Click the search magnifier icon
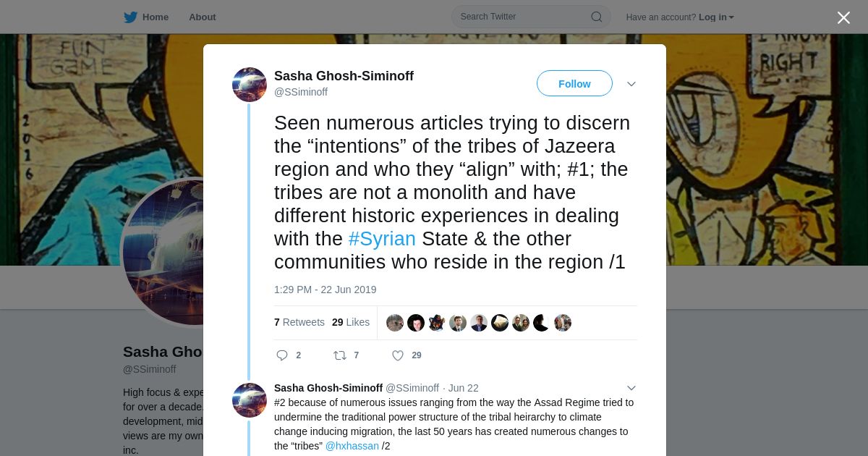The image size is (868, 456). (597, 17)
